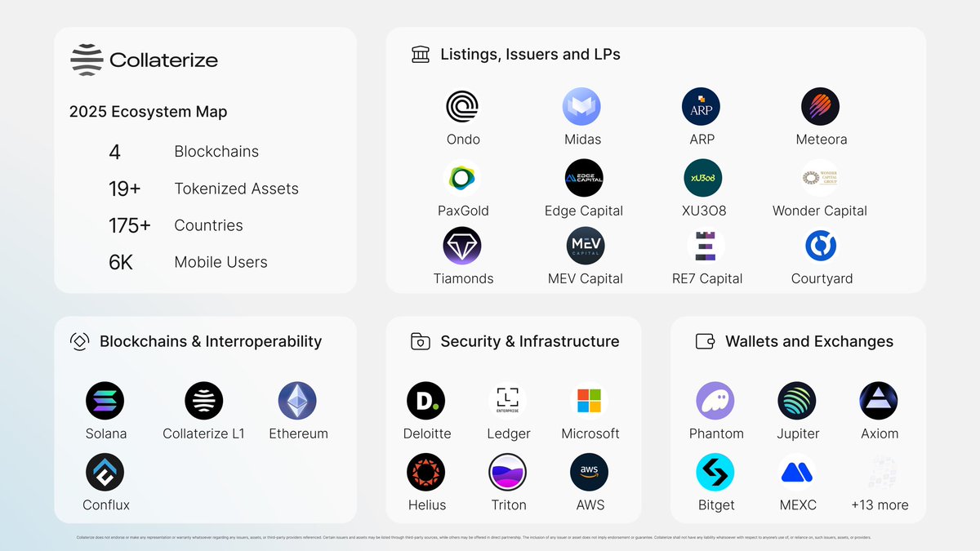
Task: Click Listings, Issuers and LPs heading
Action: 531,55
